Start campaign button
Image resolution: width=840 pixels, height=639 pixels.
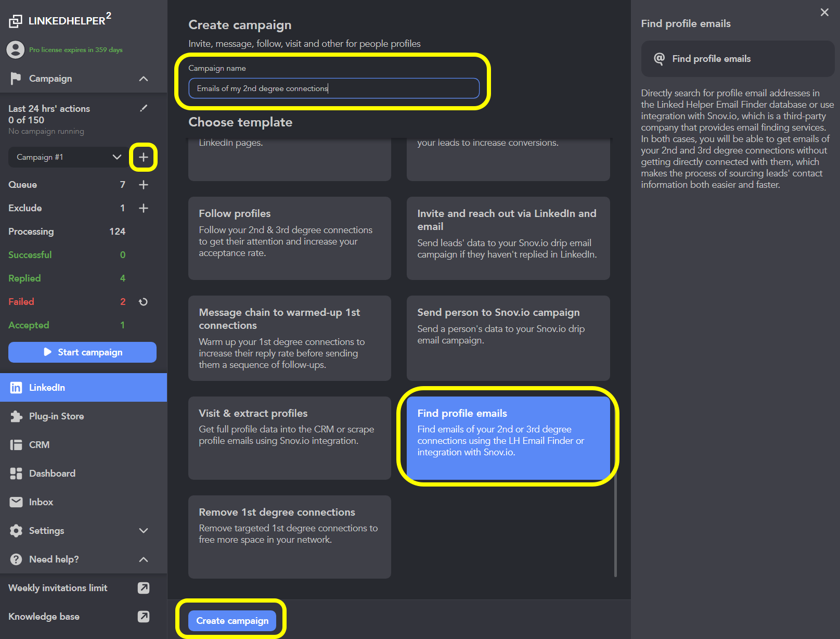pos(82,352)
